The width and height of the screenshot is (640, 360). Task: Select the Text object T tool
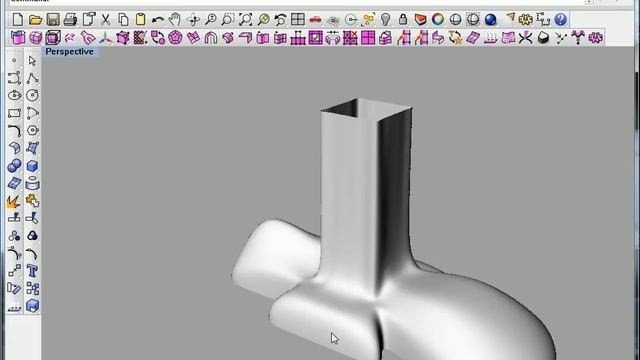[x=32, y=271]
